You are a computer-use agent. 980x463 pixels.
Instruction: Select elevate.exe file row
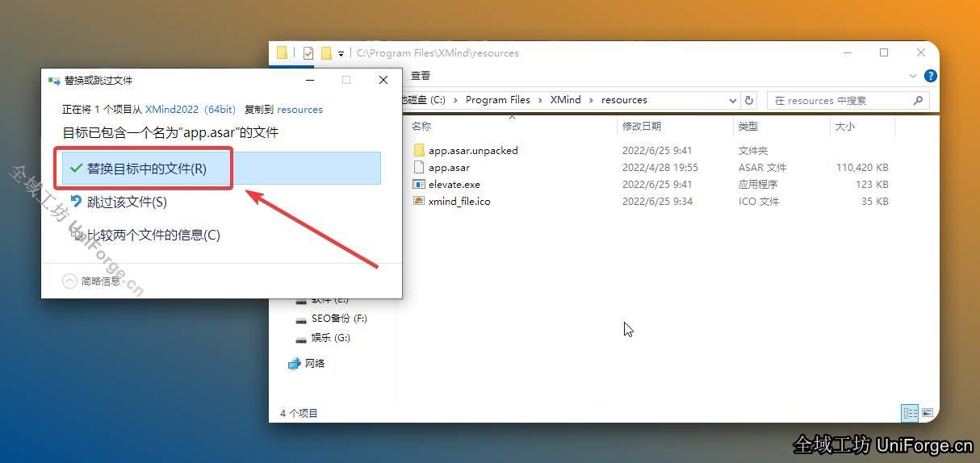[651, 185]
